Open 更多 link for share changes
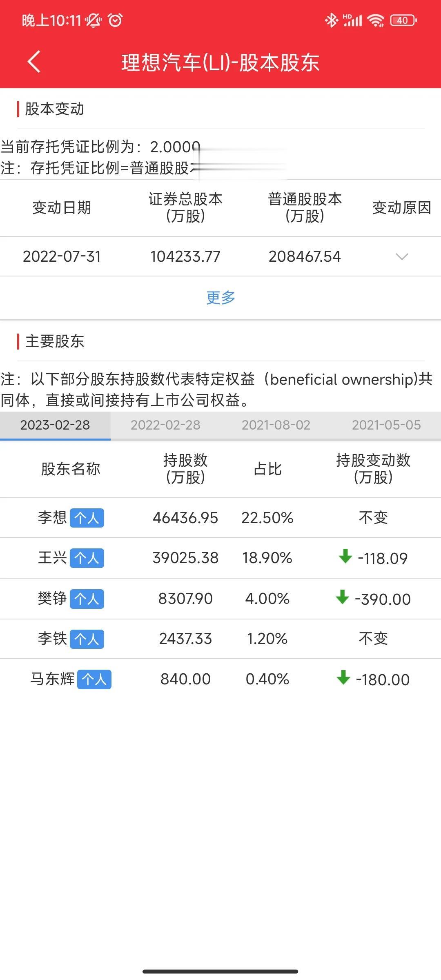The height and width of the screenshot is (980, 441). pyautogui.click(x=220, y=297)
